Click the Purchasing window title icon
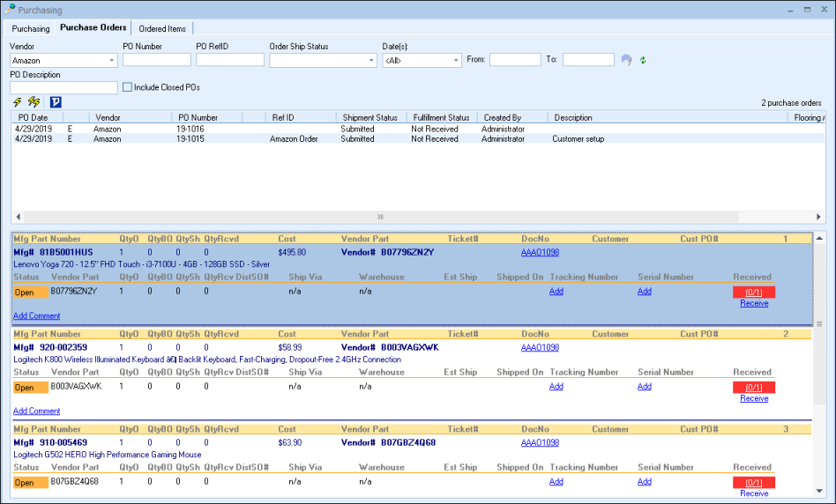Screen dimensions: 836x504 pos(9,9)
